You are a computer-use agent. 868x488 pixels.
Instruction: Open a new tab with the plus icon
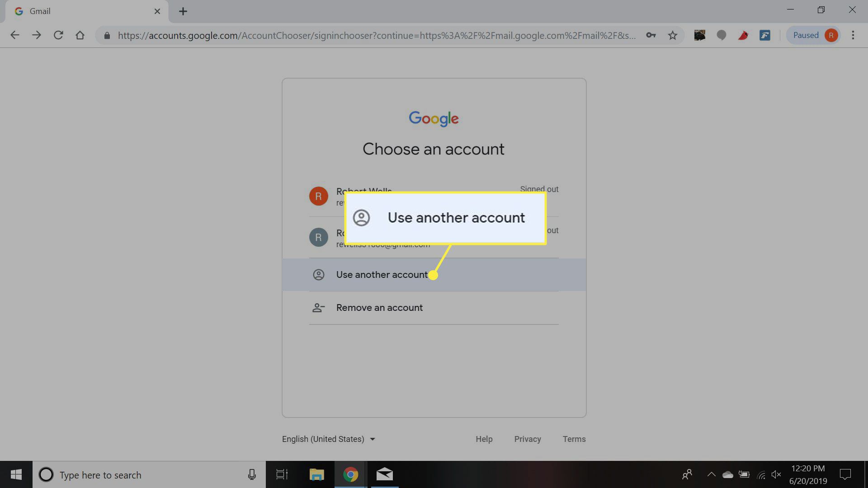pos(183,11)
